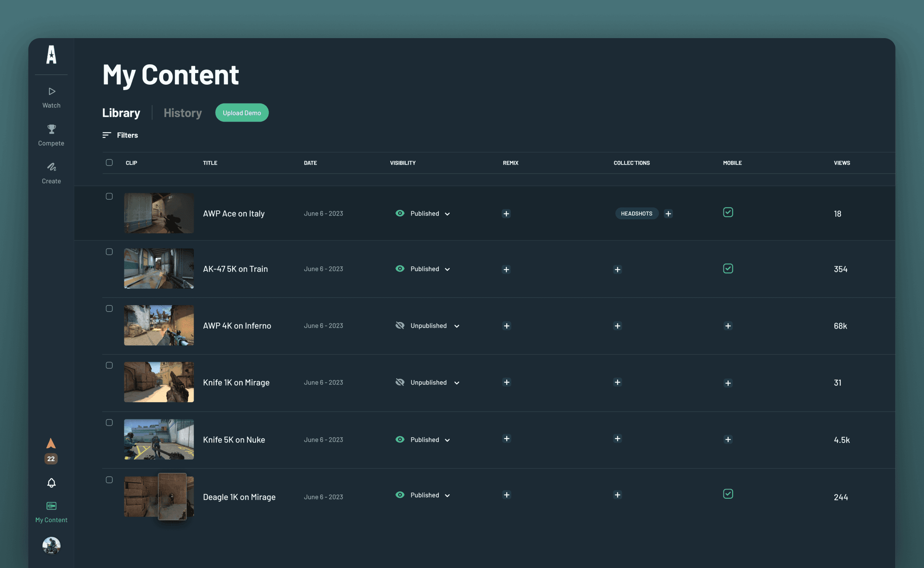This screenshot has height=568, width=924.
Task: Click the orange level badge icon
Action: (51, 443)
